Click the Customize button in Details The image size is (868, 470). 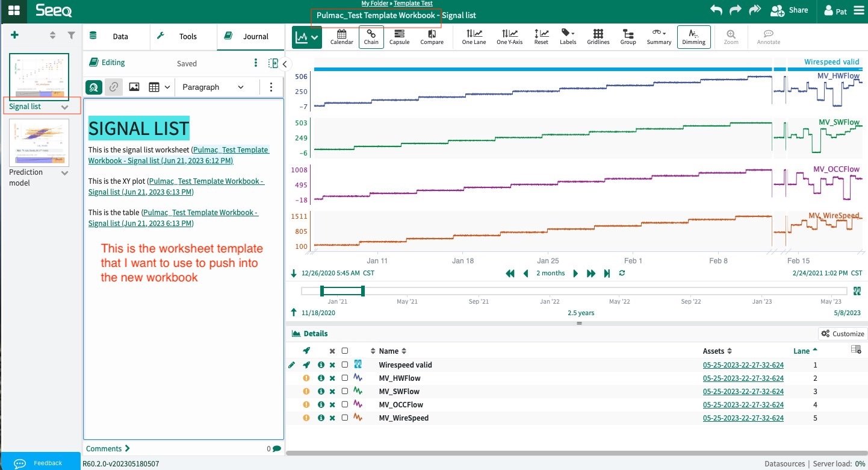[x=843, y=333]
